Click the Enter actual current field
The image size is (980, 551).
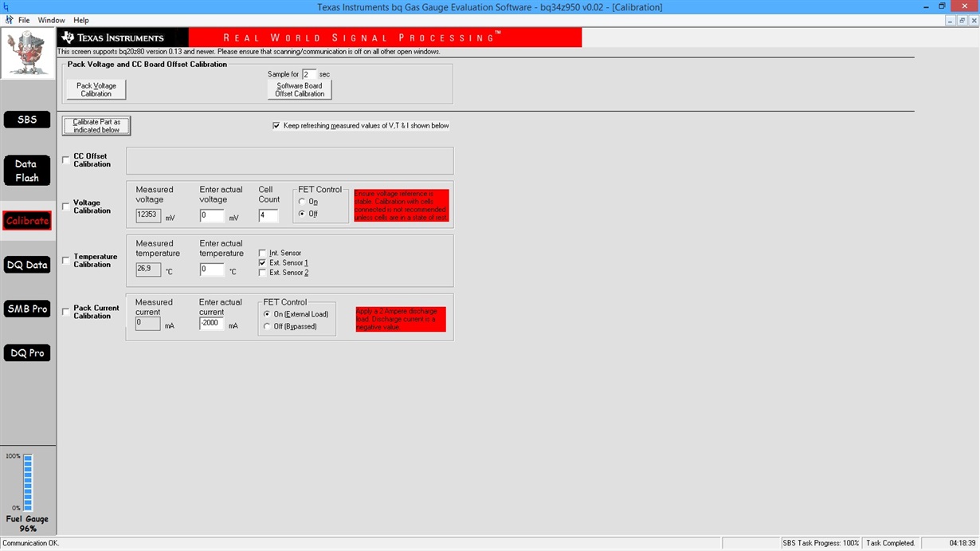click(x=212, y=324)
